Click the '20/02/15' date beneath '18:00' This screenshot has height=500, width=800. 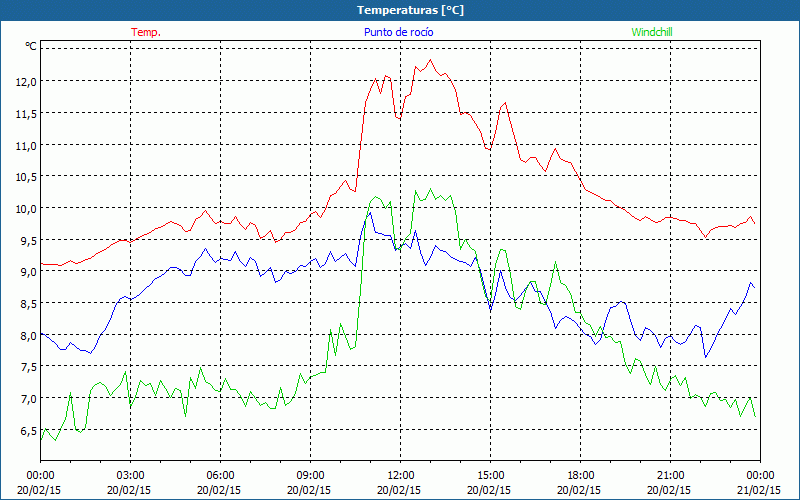click(579, 490)
